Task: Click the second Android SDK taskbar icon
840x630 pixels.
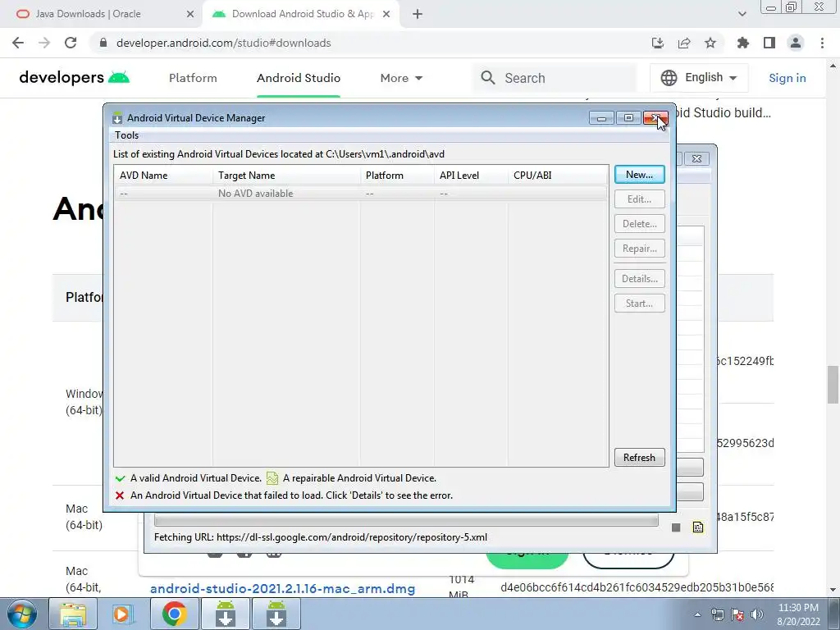Action: pyautogui.click(x=276, y=614)
